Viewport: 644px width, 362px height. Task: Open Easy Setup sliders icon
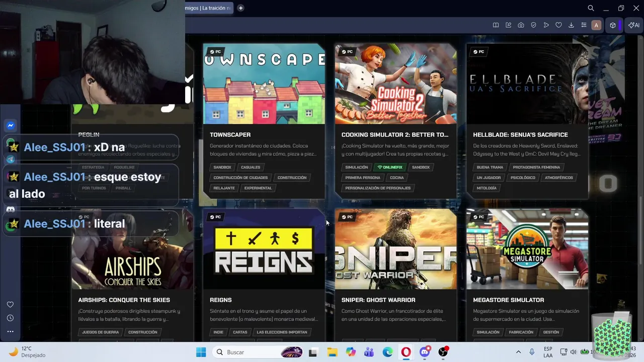[x=584, y=25]
